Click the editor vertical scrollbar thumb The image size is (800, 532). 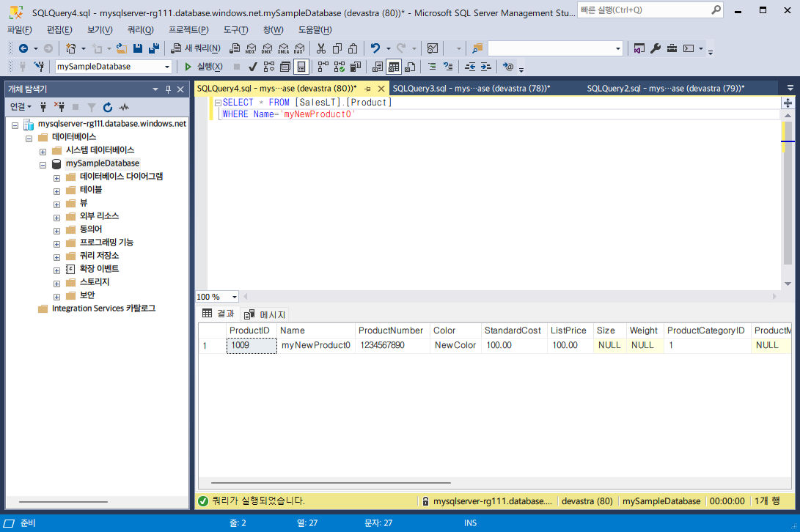(x=788, y=194)
